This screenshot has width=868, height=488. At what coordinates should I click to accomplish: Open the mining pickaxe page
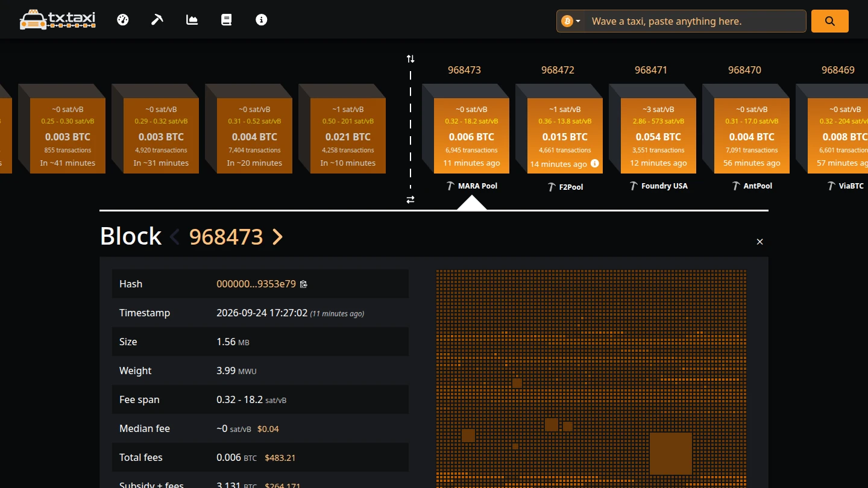[x=157, y=20]
